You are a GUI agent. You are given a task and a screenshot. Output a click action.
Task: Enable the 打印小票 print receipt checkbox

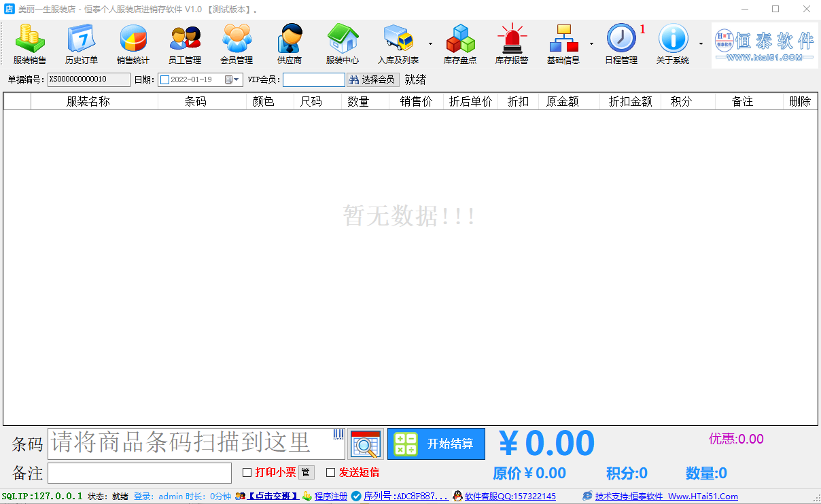[247, 473]
